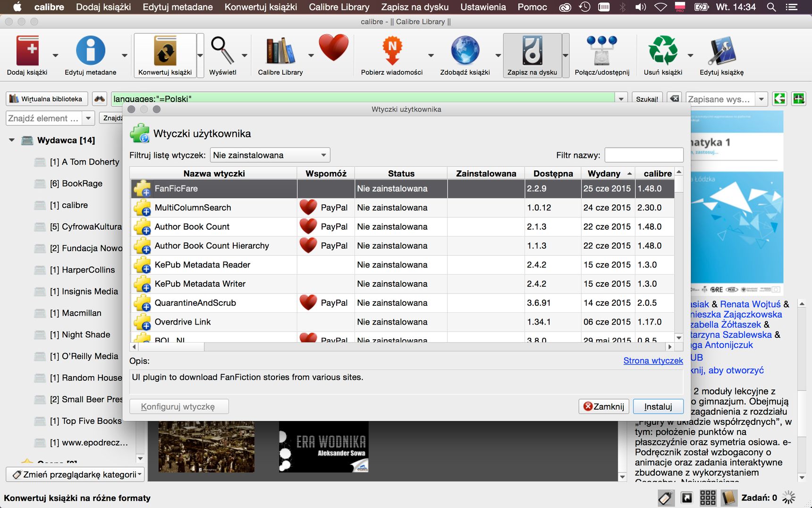Click the Wirtualna biblioteka button
The image size is (812, 508).
(47, 99)
